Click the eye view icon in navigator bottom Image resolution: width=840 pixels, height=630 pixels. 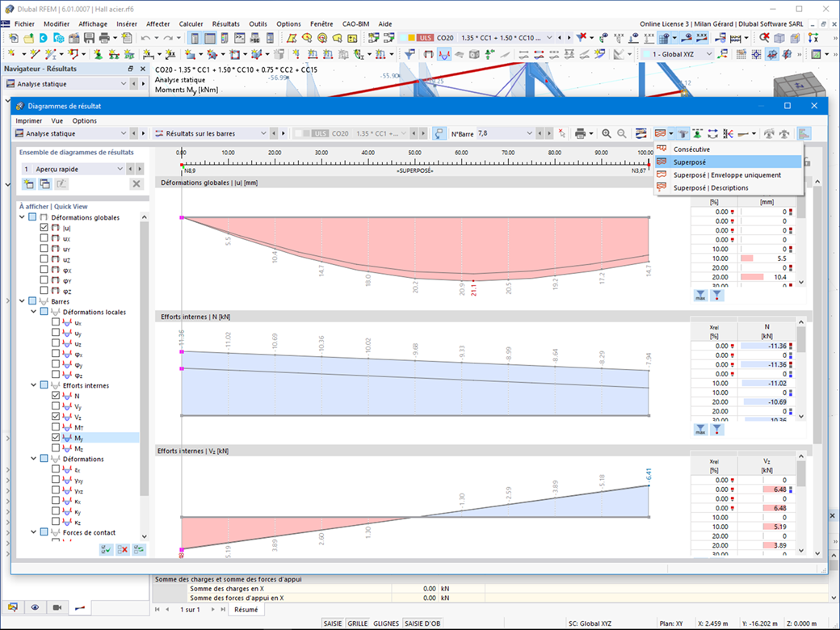coord(35,607)
